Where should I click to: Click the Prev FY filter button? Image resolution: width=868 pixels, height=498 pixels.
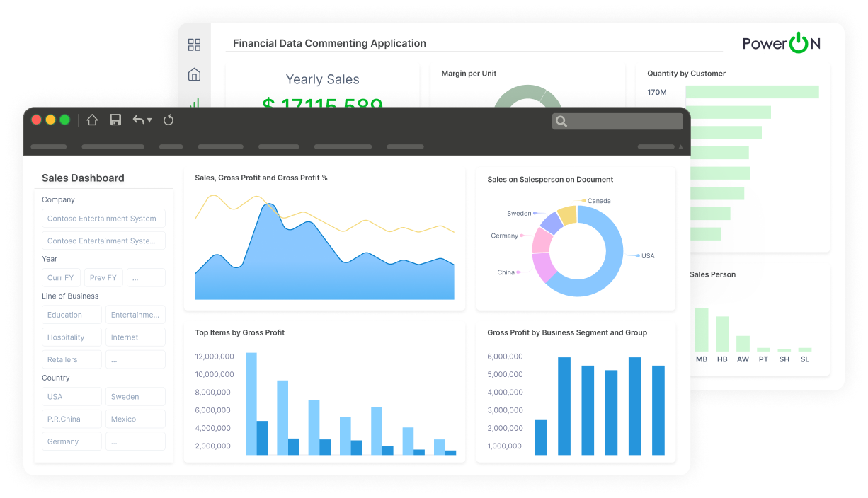[103, 277]
